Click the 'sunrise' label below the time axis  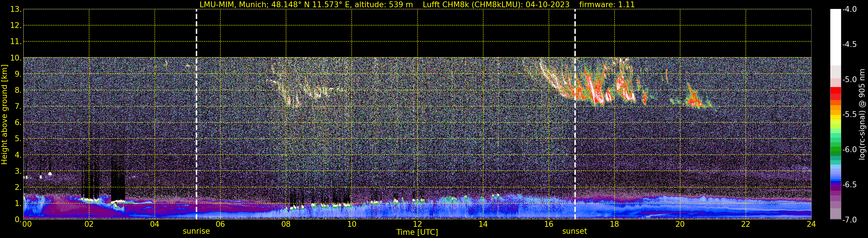point(196,231)
